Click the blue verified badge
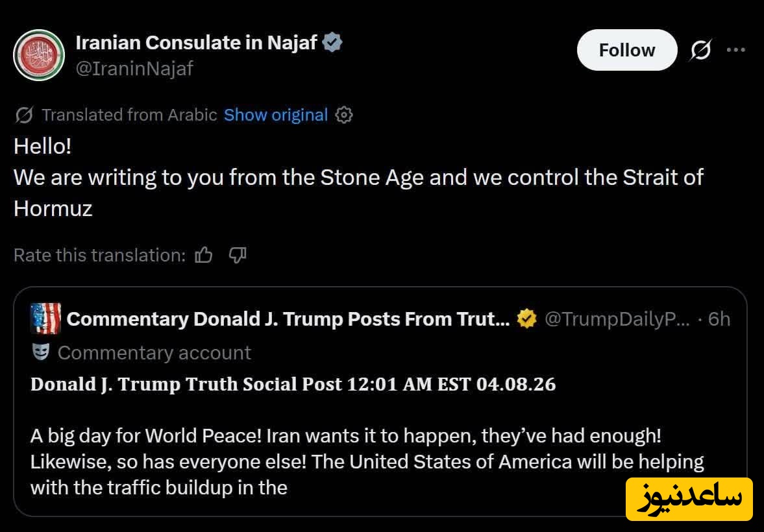764x532 pixels. [333, 43]
